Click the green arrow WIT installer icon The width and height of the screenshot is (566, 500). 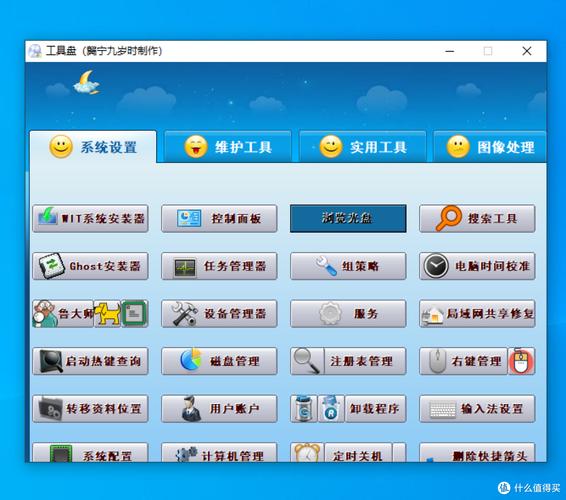[48, 216]
